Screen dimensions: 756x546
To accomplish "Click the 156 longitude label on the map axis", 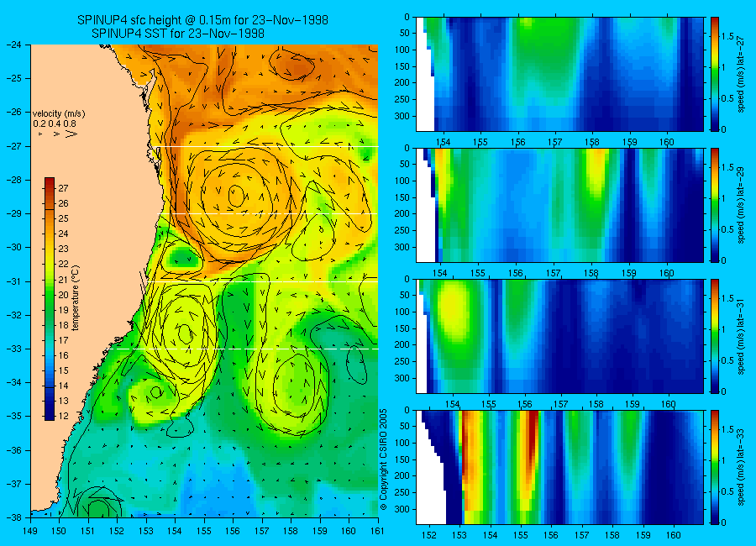I will (x=233, y=531).
